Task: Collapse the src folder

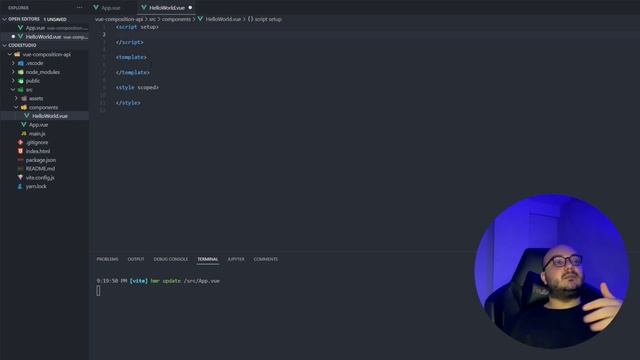Action: coord(13,90)
